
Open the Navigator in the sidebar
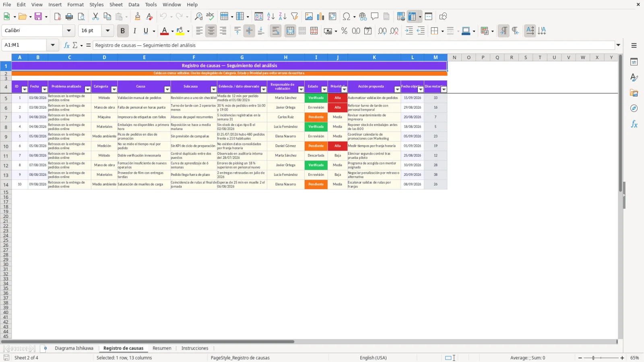[x=634, y=109]
